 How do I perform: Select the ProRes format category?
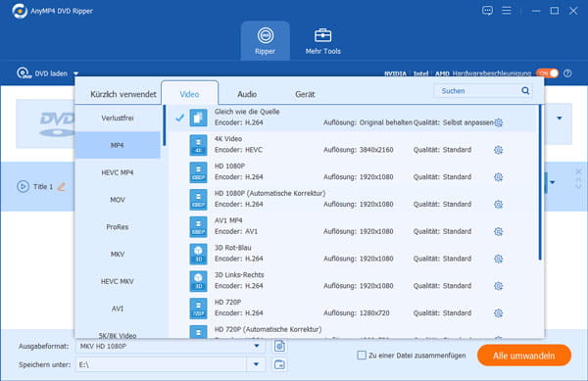(x=118, y=226)
